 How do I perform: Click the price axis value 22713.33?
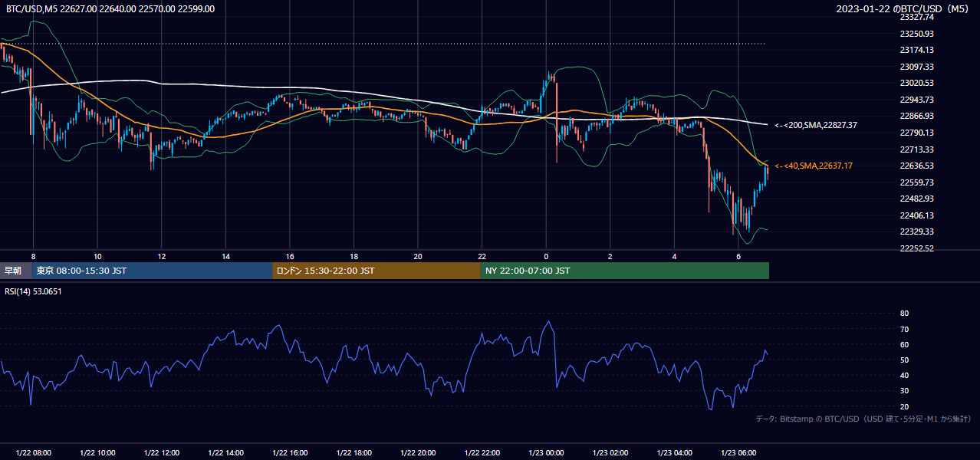click(916, 149)
